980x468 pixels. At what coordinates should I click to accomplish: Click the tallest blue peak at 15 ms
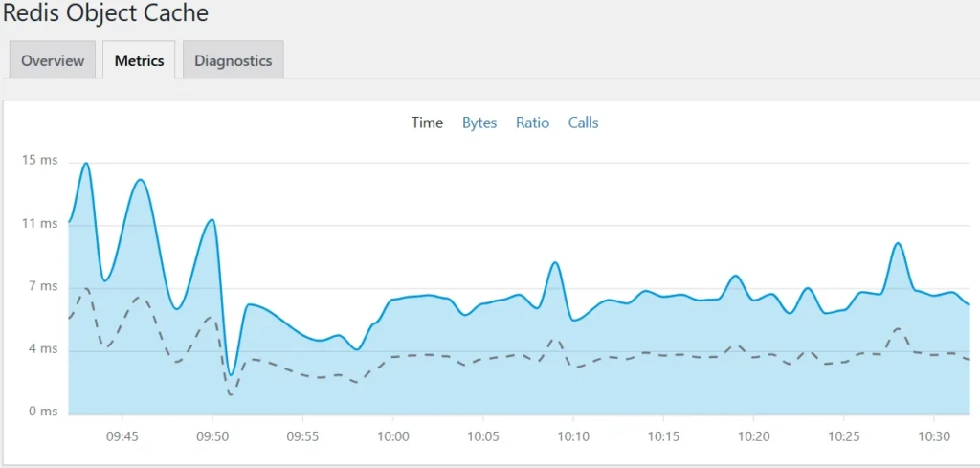click(86, 164)
